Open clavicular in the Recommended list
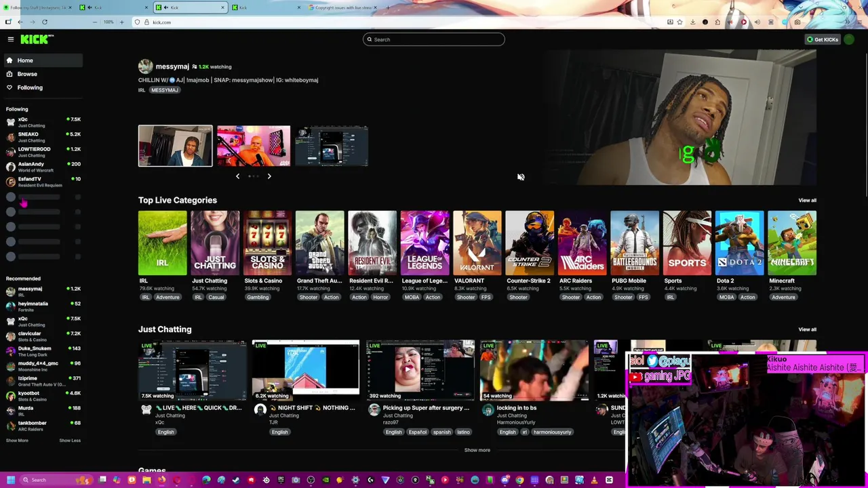 42,336
